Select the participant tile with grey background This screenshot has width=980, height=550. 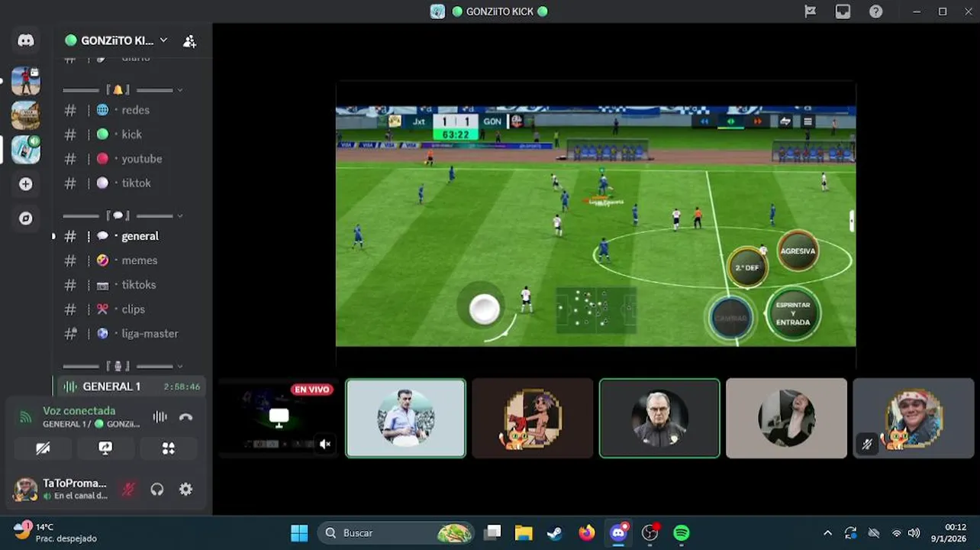coord(786,418)
